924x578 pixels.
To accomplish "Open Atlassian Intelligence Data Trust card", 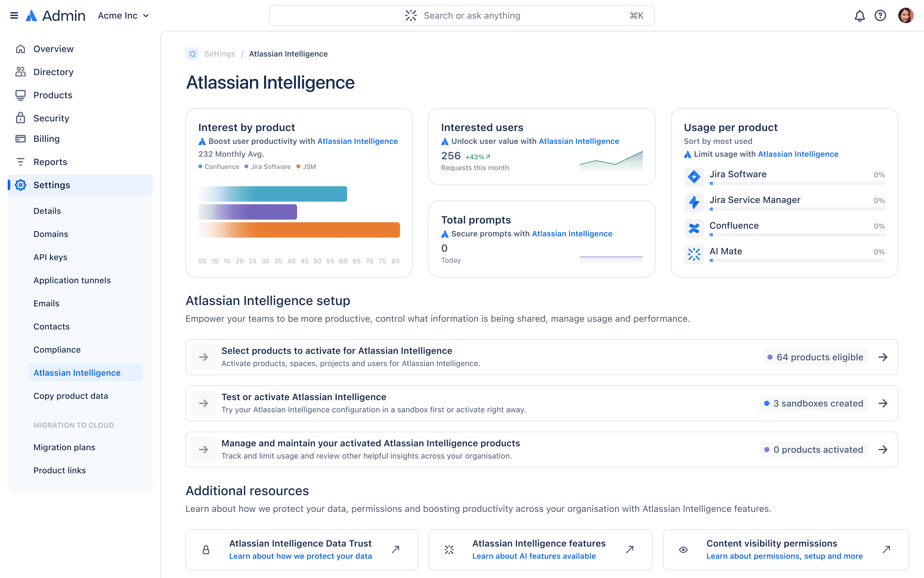I will point(302,550).
